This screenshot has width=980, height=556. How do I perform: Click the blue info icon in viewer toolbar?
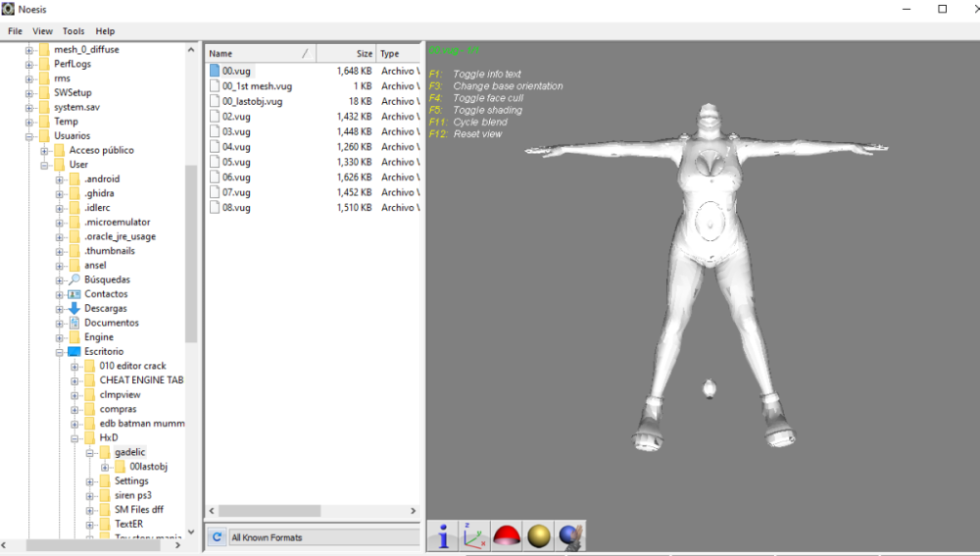coord(444,535)
